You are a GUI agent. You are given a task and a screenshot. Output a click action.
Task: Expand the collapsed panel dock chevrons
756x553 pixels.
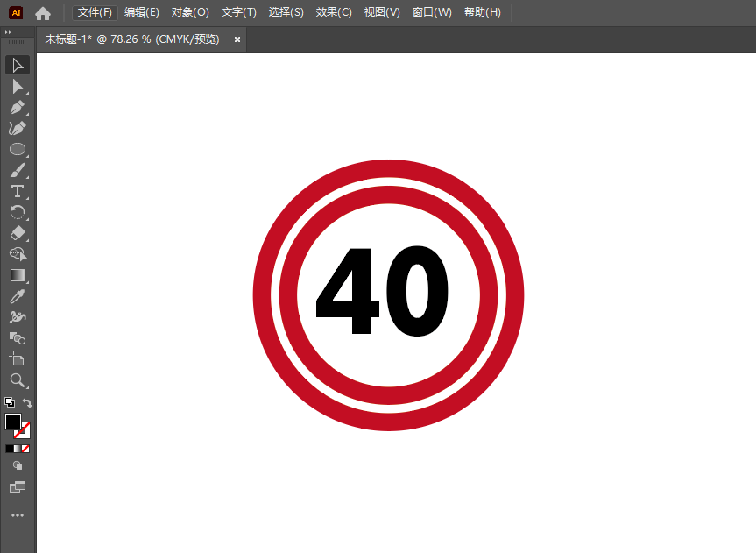[8, 32]
